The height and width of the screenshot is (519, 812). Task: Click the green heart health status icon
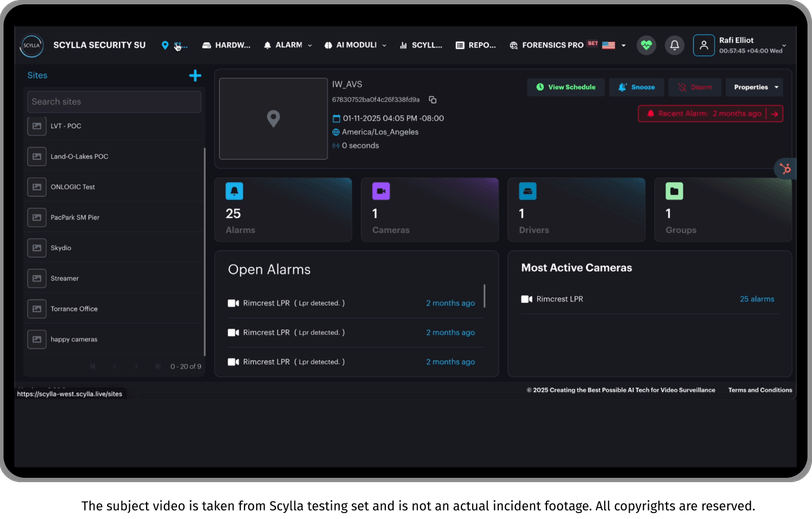coord(646,45)
